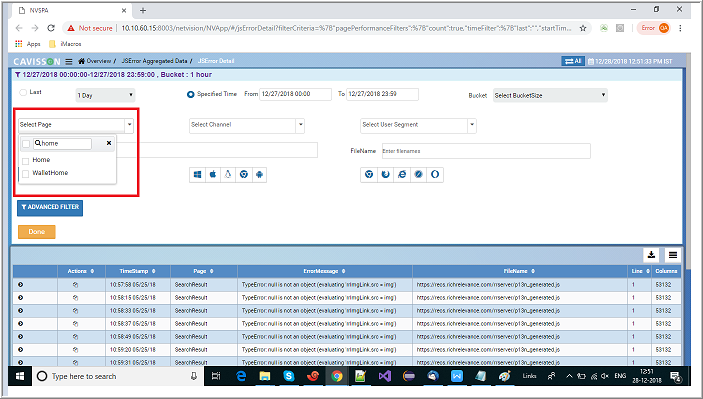Screen dimensions: 703x399
Task: Open iMacros bookmark folder
Action: tap(65, 44)
